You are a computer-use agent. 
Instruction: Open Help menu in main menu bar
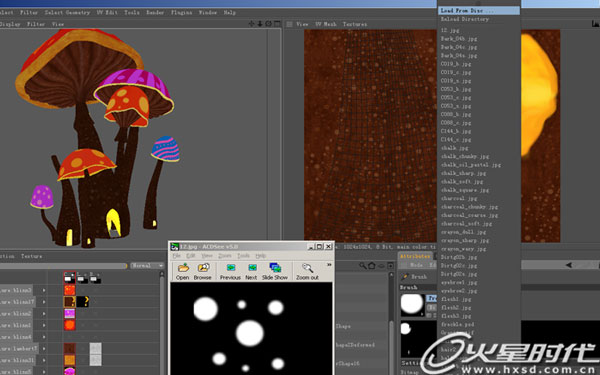click(230, 13)
